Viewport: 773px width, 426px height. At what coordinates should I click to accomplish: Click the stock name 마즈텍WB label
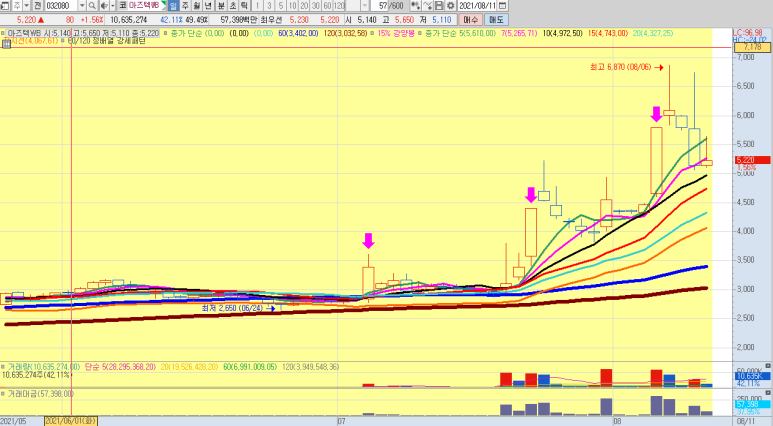pos(144,6)
